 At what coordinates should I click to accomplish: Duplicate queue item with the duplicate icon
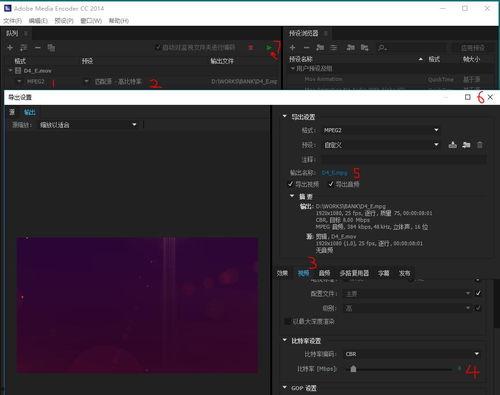coord(51,48)
